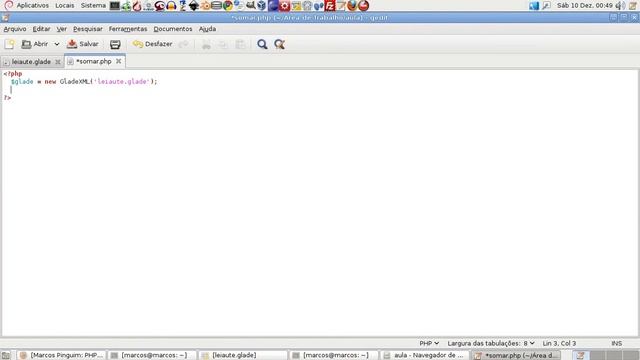
Task: Click the network monitor tray icon
Action: [534, 5]
